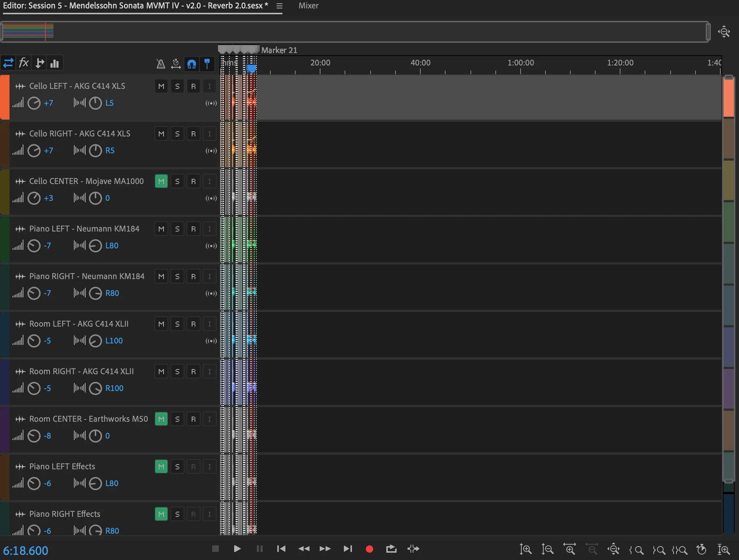Solo the Piano LEFT Neumann track
This screenshot has width=739, height=560.
pyautogui.click(x=177, y=229)
